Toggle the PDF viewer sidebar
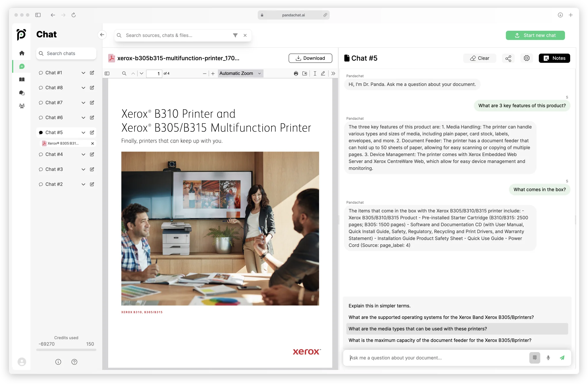 coord(107,74)
